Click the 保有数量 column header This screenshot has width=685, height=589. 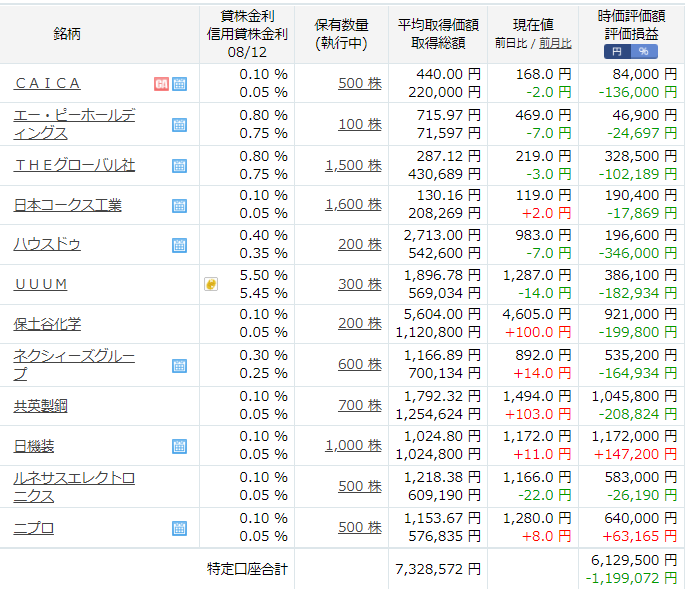341,25
